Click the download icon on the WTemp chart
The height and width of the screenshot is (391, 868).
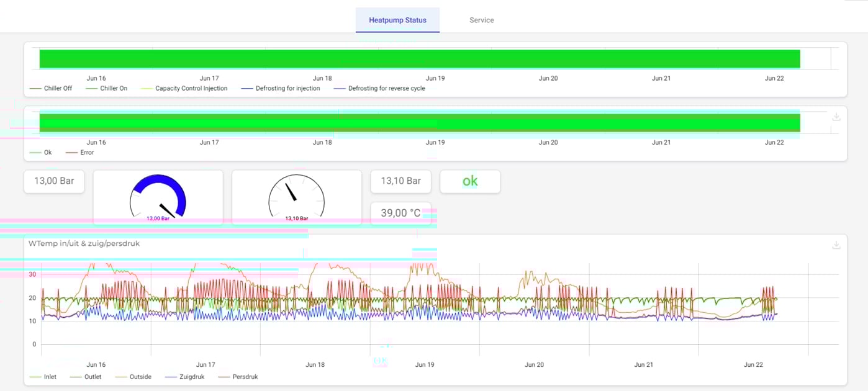coord(836,245)
